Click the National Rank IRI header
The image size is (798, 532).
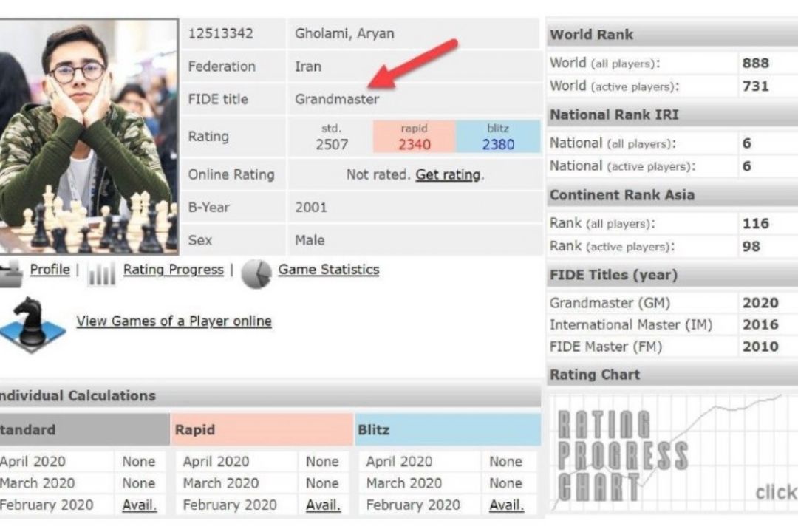[672, 115]
